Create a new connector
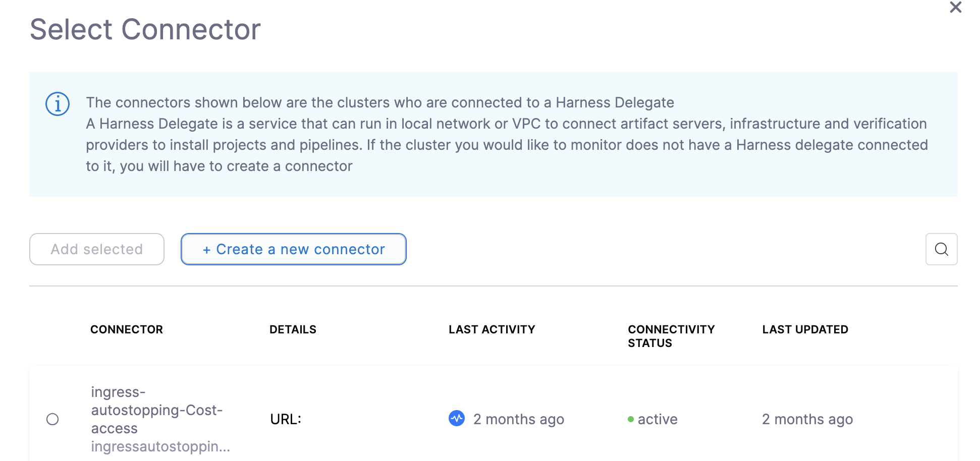This screenshot has height=461, width=980. click(x=294, y=249)
